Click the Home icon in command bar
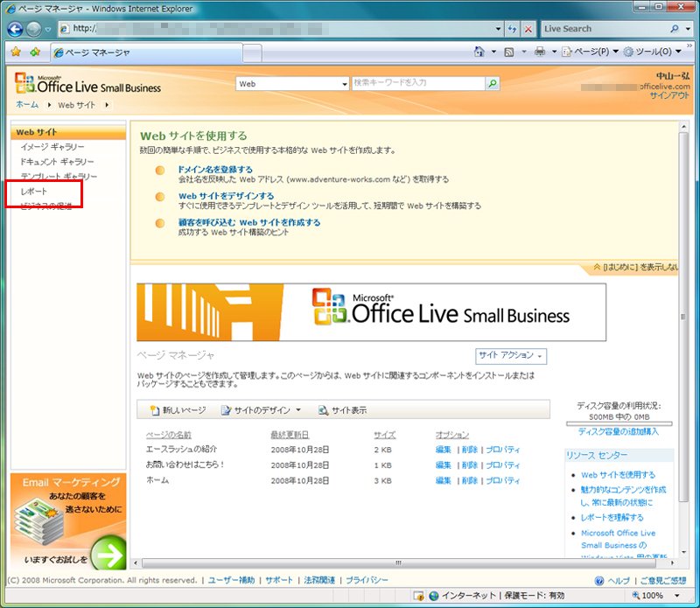Viewport: 700px width, 608px height. coord(479,52)
